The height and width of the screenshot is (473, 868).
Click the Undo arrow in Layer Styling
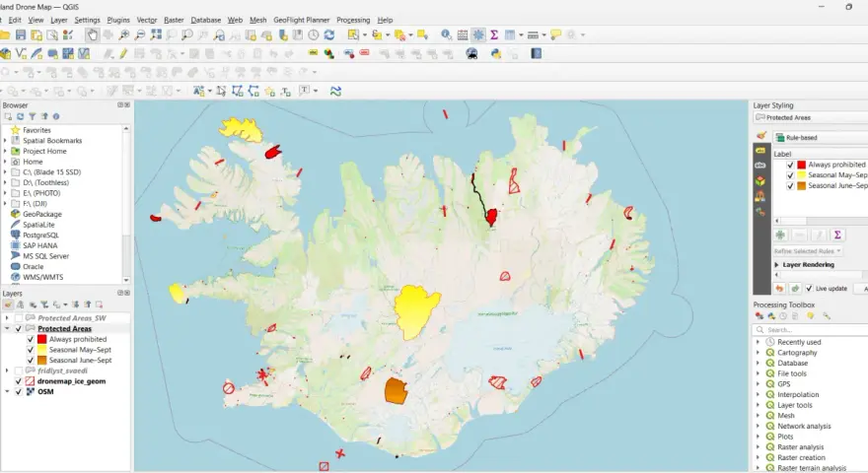[x=779, y=288]
